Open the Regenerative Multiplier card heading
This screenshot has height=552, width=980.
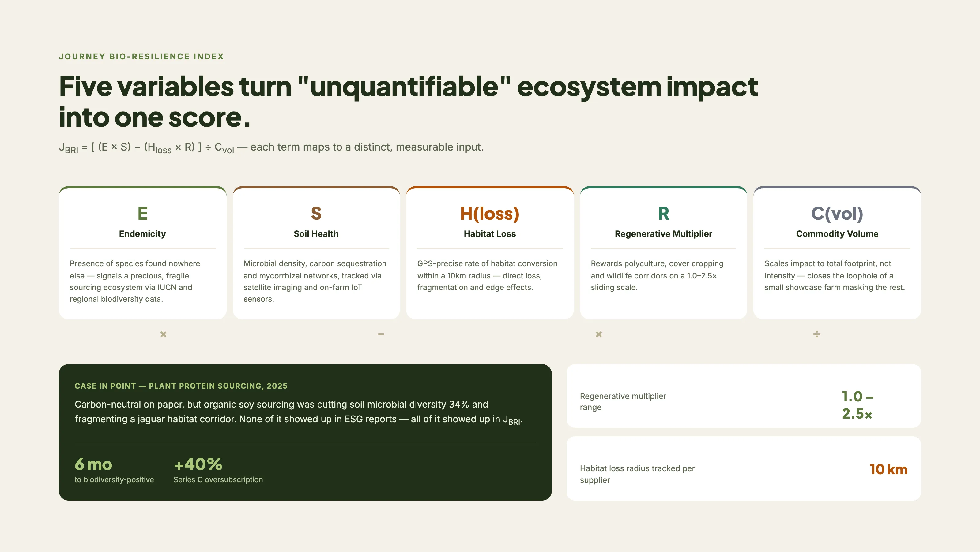click(x=663, y=234)
